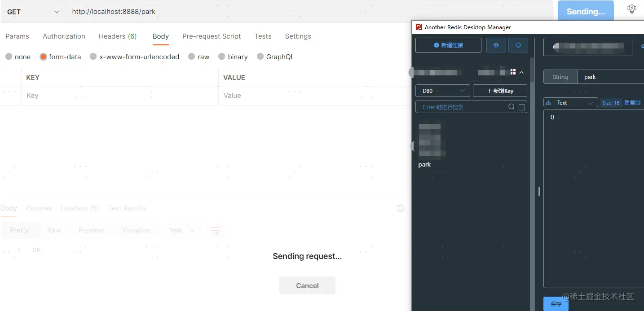
Task: Switch to the Raw response view
Action: click(54, 230)
